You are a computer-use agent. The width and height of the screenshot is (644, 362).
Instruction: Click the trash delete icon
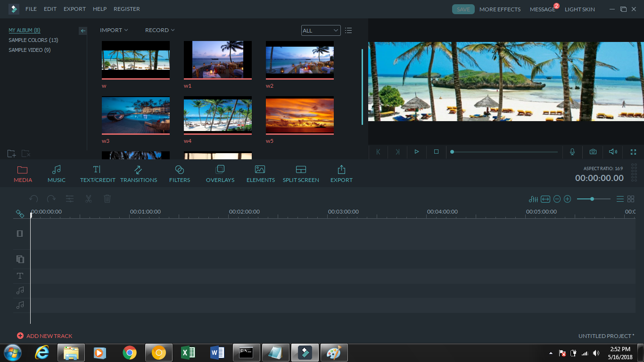(107, 199)
